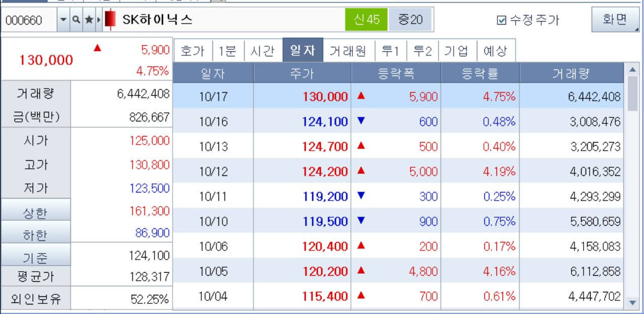This screenshot has height=314, width=644.
Task: Click the 외인보유 value 52.25%
Action: click(x=150, y=299)
